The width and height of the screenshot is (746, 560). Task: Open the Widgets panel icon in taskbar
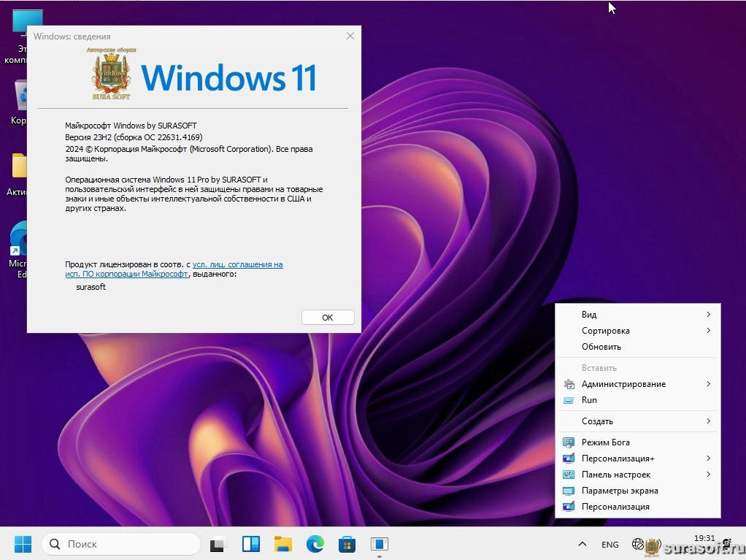pyautogui.click(x=250, y=544)
